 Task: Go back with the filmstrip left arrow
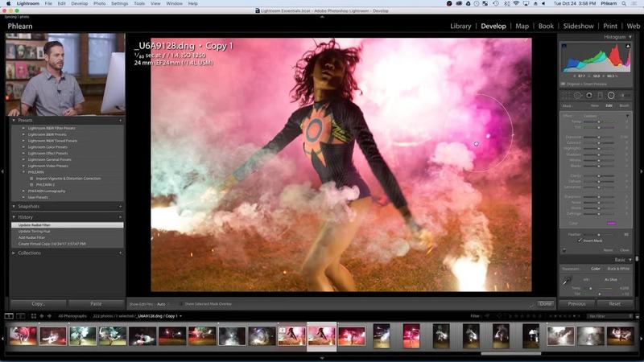pyautogui.click(x=42, y=316)
